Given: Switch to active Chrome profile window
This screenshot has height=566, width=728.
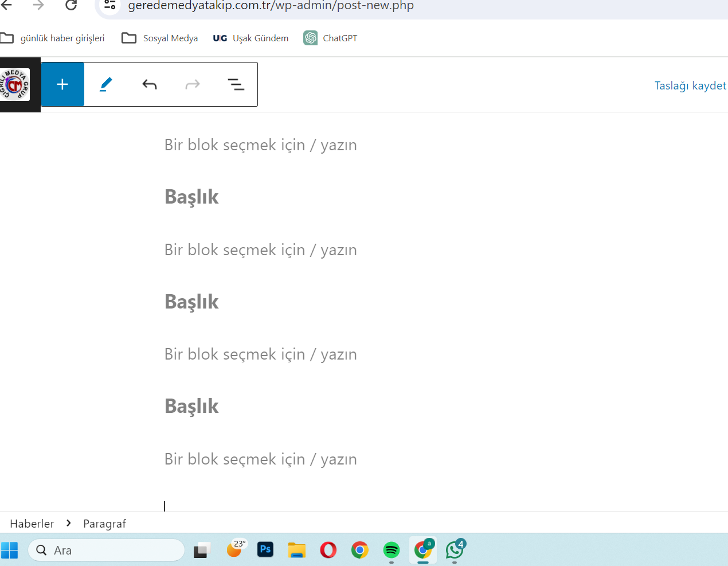Looking at the screenshot, I should click(x=424, y=549).
